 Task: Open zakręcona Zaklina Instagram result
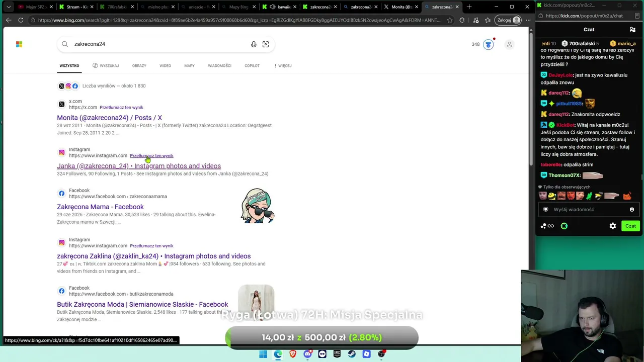153,256
